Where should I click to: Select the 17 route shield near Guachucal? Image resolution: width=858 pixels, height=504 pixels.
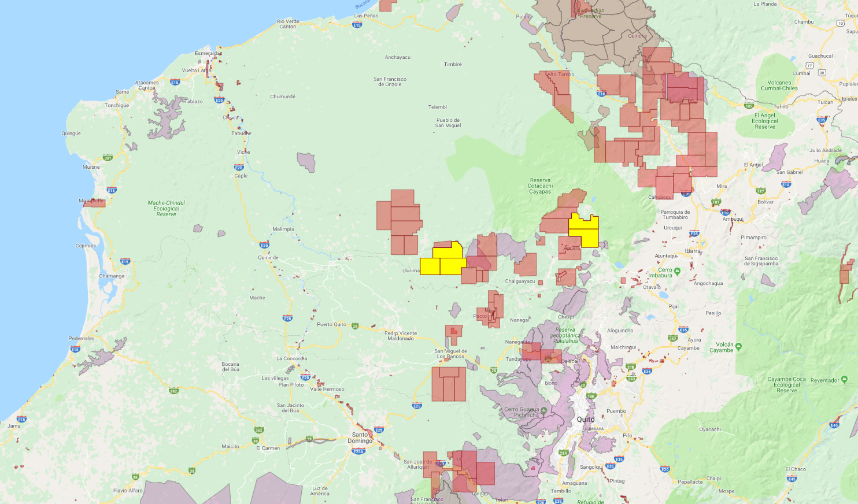(809, 65)
